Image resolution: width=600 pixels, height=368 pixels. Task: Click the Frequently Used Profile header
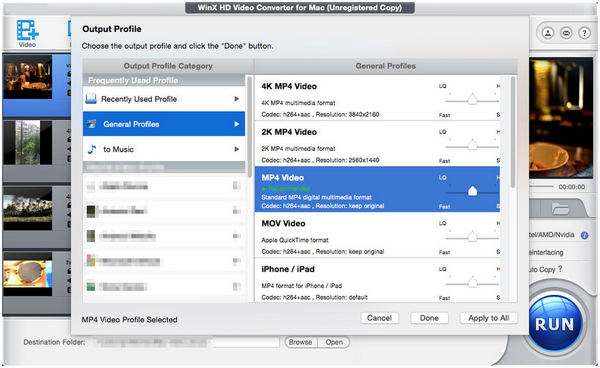(x=164, y=80)
